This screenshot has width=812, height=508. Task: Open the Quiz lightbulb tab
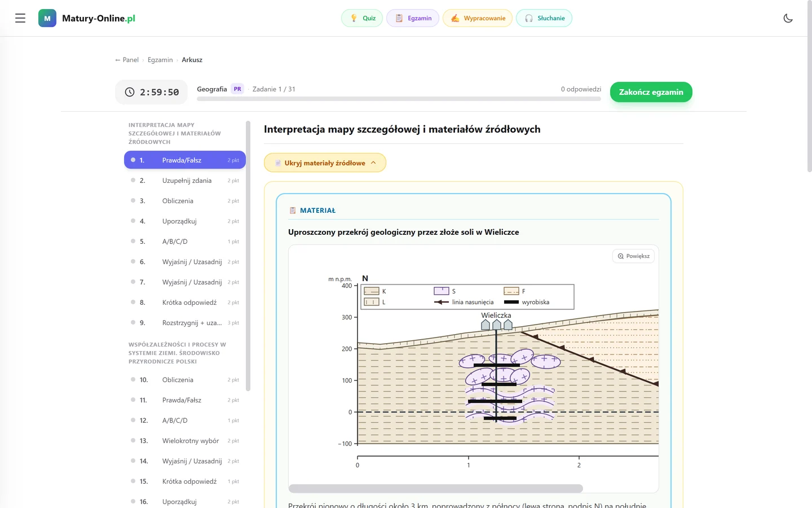point(362,18)
